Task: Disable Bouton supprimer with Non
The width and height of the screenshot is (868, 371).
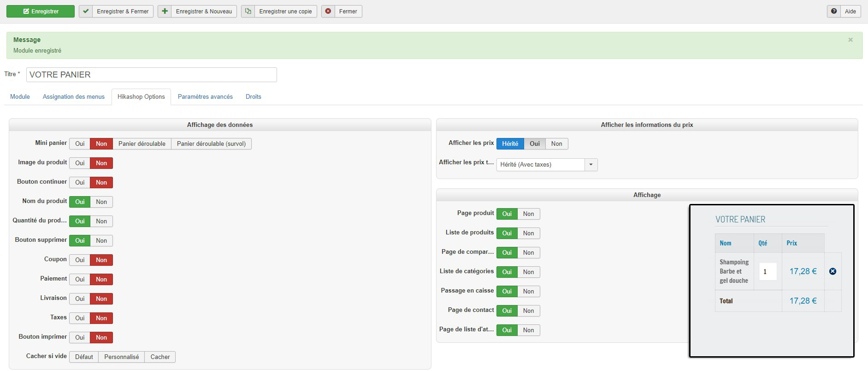Action: 101,241
